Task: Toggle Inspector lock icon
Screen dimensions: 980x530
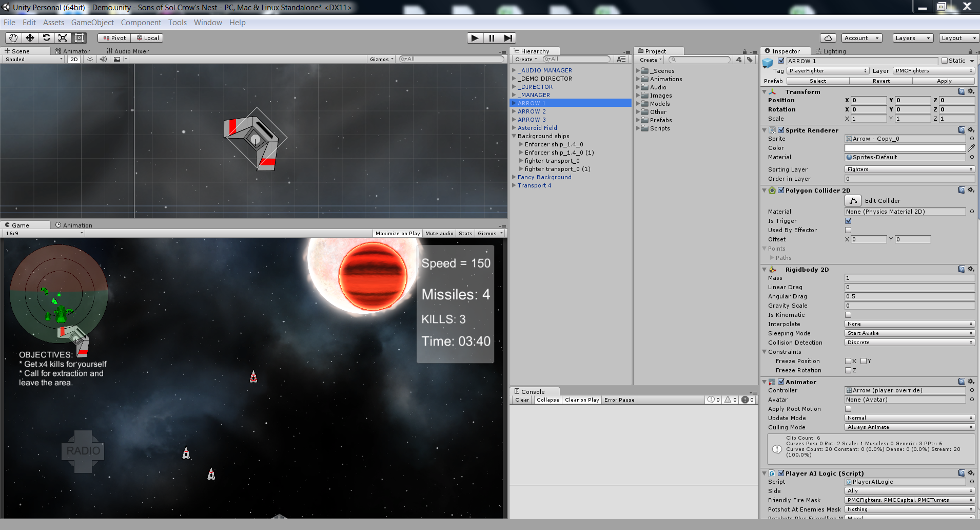Action: click(x=970, y=51)
